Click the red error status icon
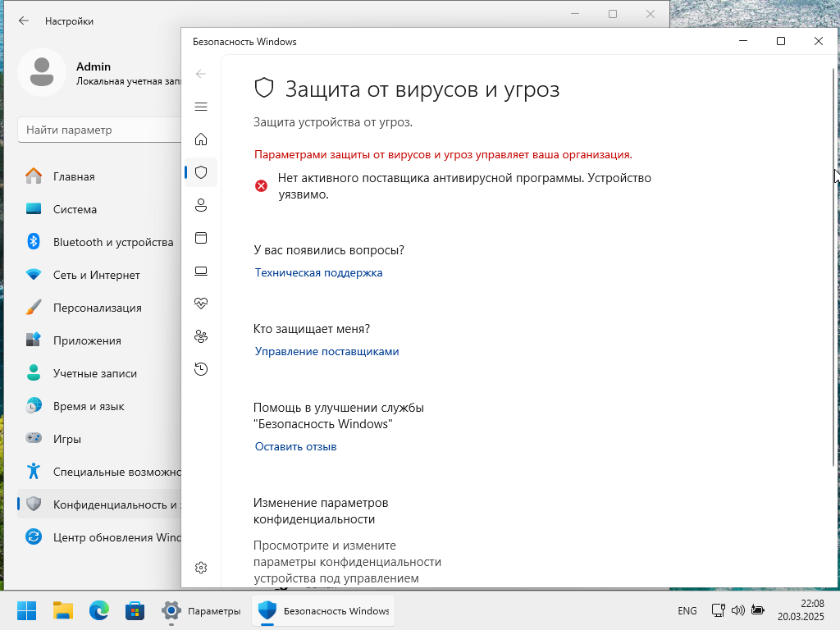 (261, 186)
